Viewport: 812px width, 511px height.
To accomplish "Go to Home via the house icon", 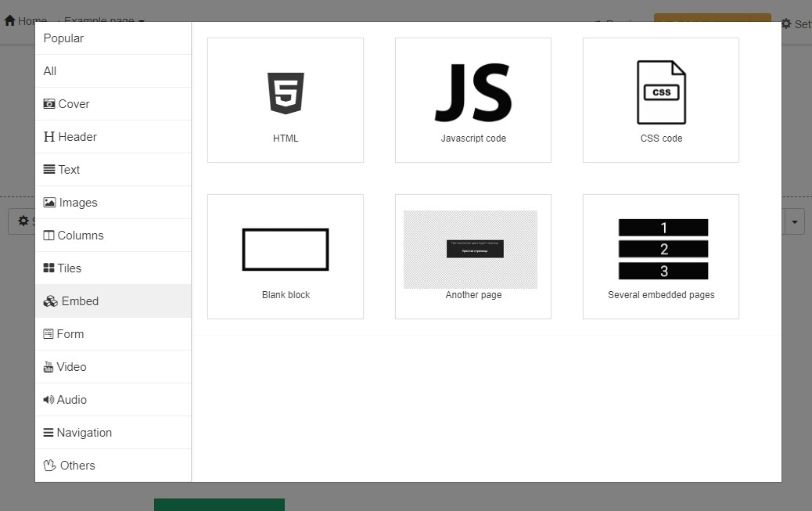I will pyautogui.click(x=10, y=20).
